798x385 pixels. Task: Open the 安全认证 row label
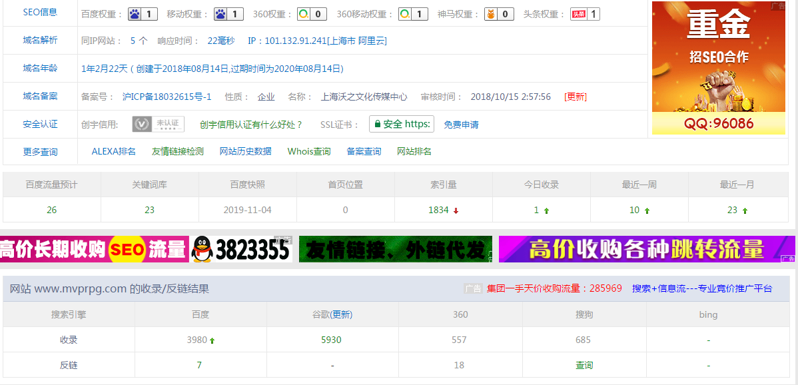pos(40,124)
